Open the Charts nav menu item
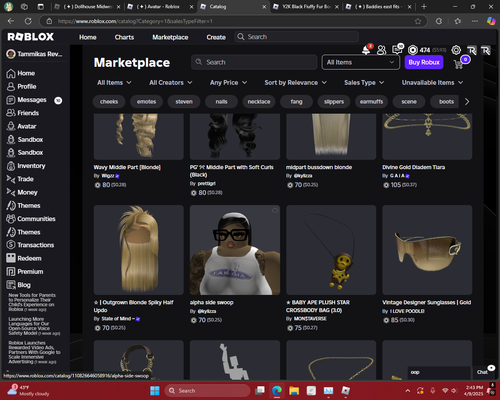This screenshot has height=400, width=500. point(124,37)
